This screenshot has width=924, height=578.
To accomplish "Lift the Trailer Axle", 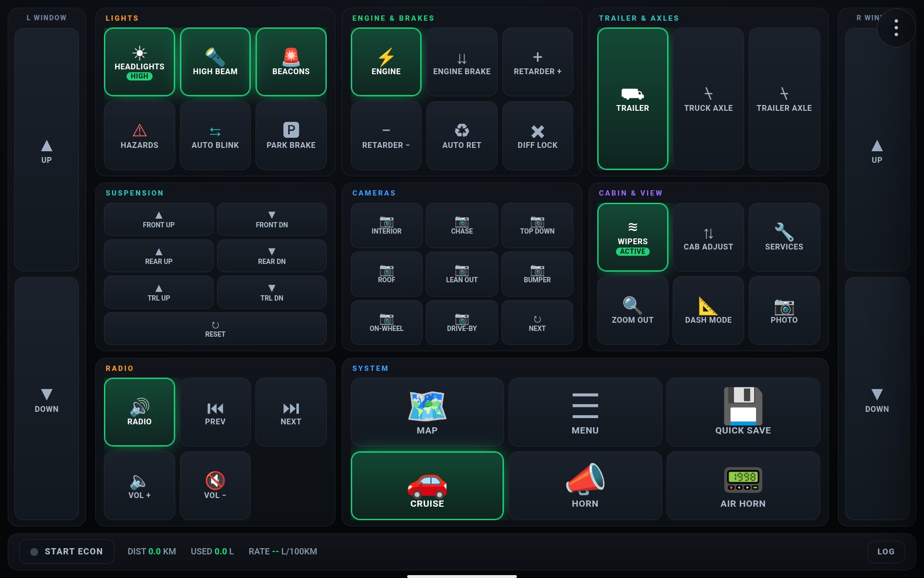I will [784, 99].
